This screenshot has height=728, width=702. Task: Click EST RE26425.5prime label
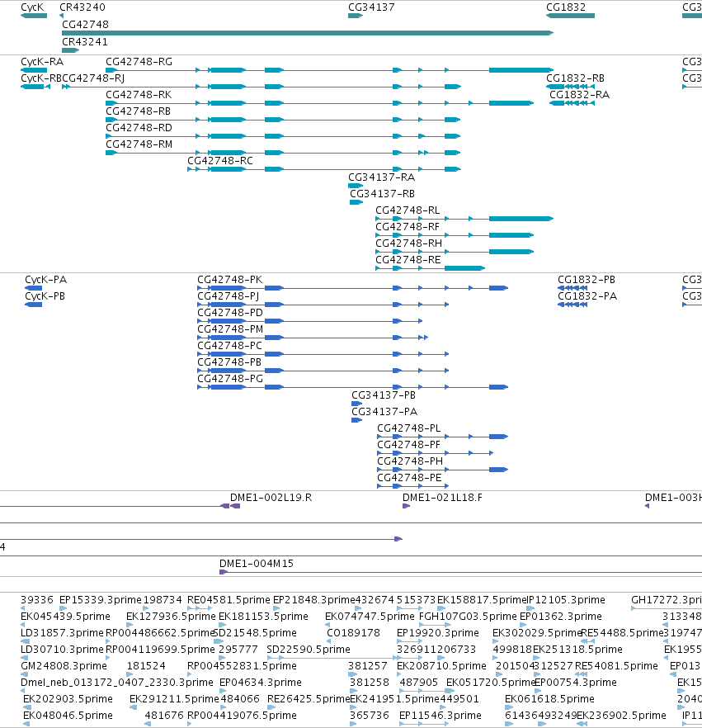click(x=309, y=699)
